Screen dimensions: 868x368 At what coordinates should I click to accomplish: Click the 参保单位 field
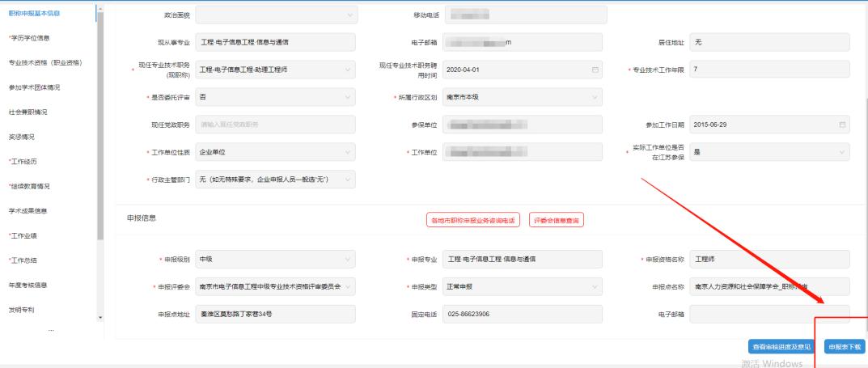coord(523,125)
